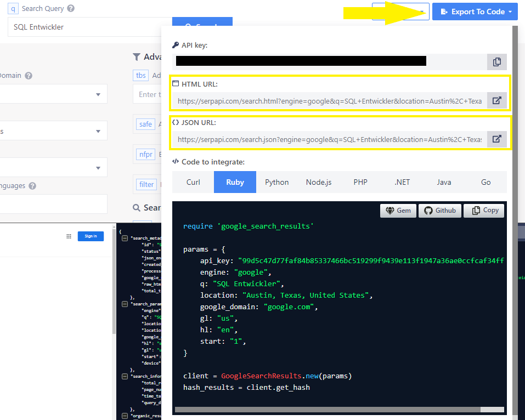Click the safe parameter tag
The width and height of the screenshot is (525, 420).
145,124
